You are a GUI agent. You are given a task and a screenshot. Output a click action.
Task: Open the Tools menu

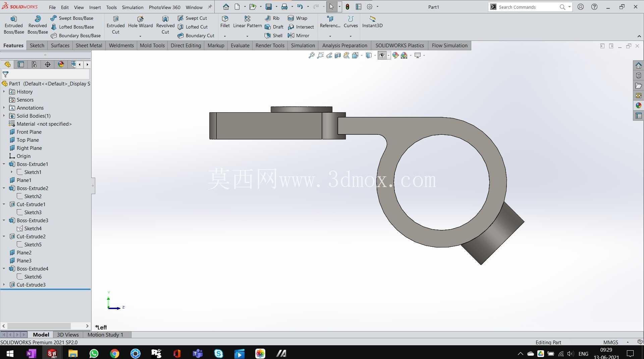click(111, 7)
